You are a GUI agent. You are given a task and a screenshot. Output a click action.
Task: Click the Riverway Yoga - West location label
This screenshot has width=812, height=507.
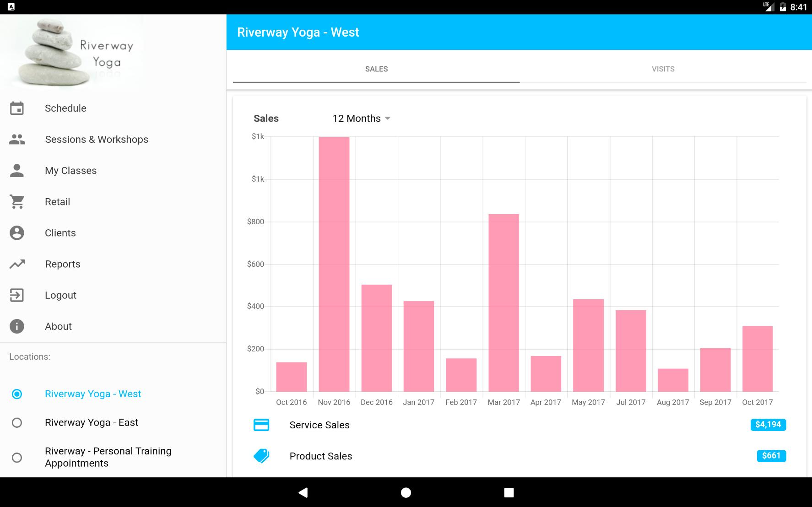point(93,394)
